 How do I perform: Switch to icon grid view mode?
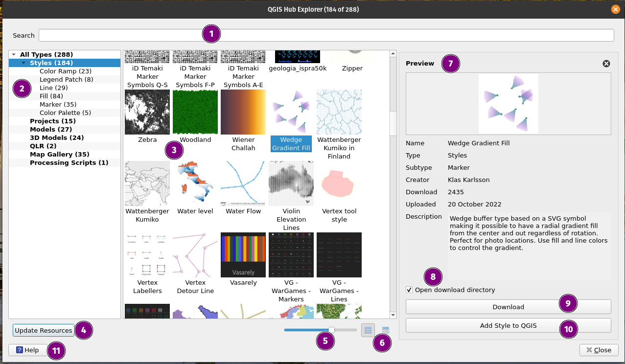368,330
